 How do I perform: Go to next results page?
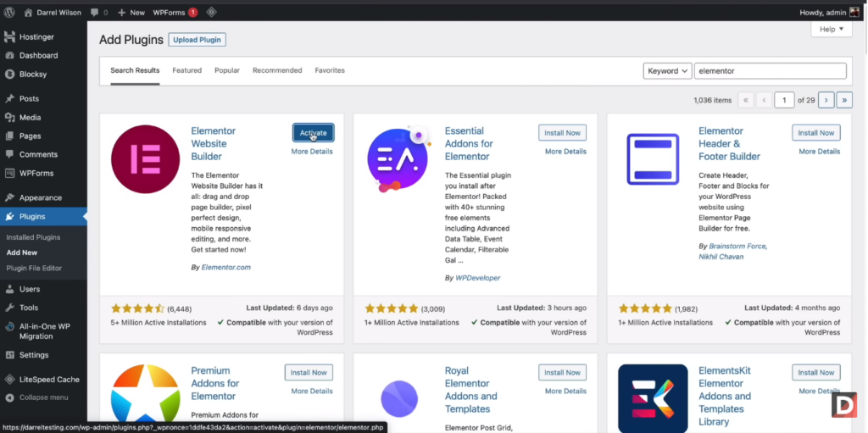tap(826, 100)
